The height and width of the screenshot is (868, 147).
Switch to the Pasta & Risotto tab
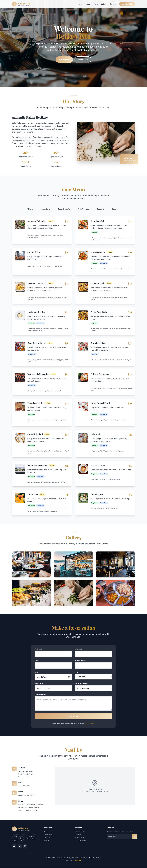click(x=64, y=209)
